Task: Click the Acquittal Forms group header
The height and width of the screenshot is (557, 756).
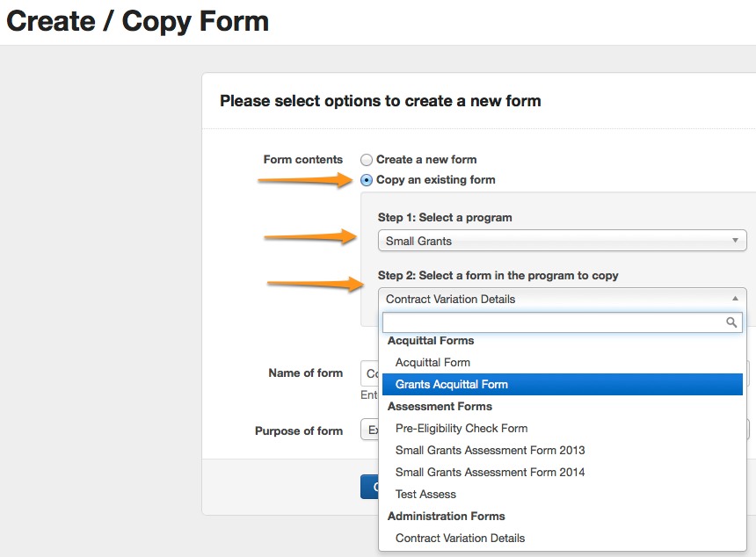Action: coord(431,340)
